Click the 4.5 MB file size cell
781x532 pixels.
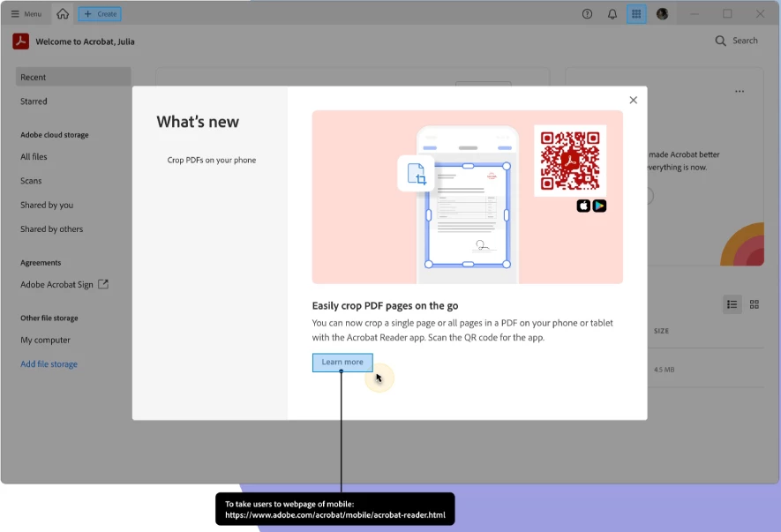tap(664, 370)
